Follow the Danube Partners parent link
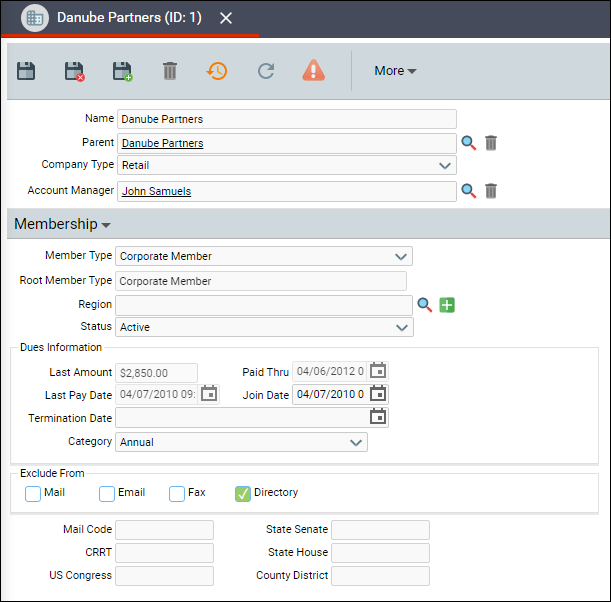This screenshot has height=602, width=611. 162,143
